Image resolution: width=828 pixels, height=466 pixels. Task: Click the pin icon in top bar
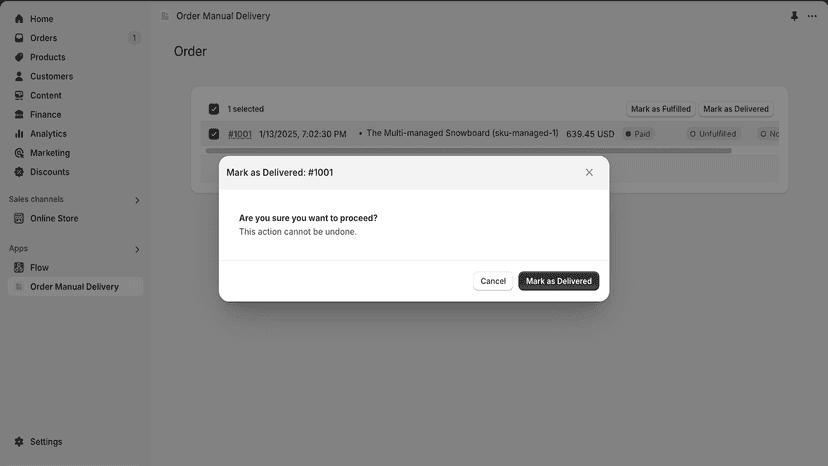click(x=794, y=16)
